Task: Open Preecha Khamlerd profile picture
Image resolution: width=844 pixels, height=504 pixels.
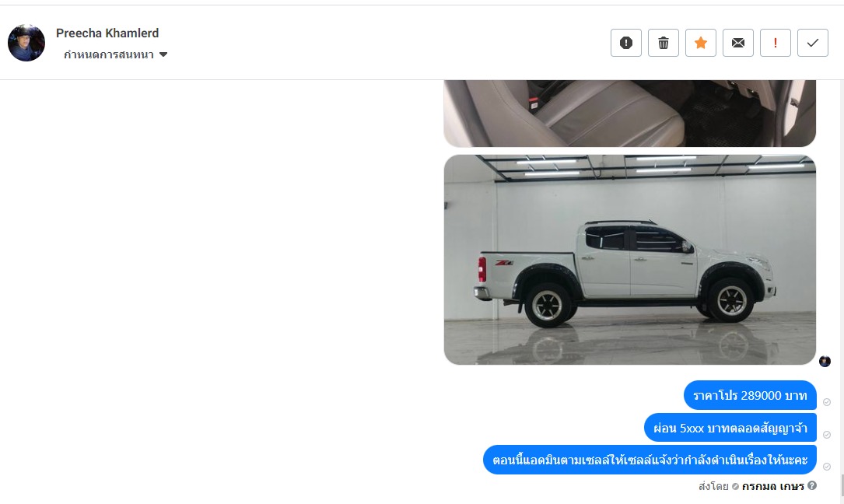Action: coord(26,43)
